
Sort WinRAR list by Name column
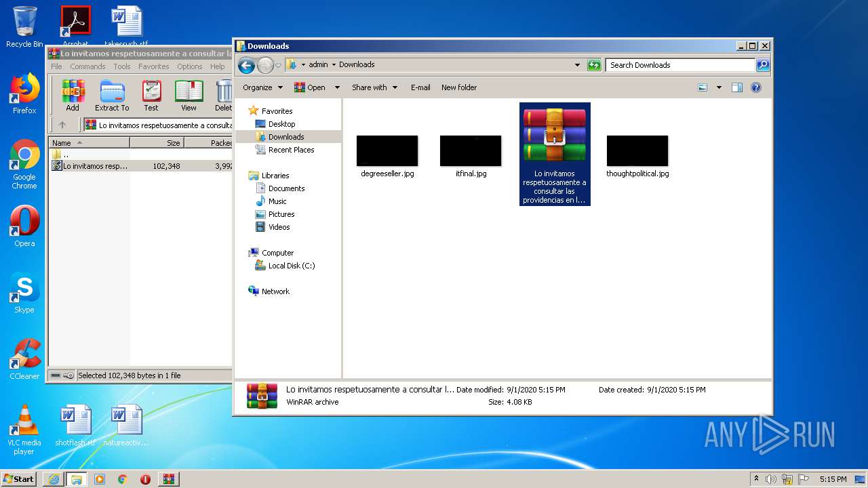(89, 143)
